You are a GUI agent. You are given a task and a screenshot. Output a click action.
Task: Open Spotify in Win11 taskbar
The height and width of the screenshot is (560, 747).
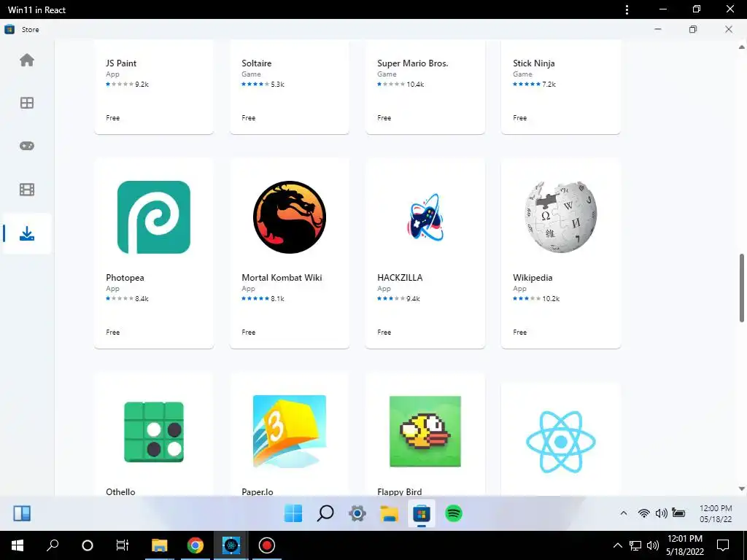[454, 513]
